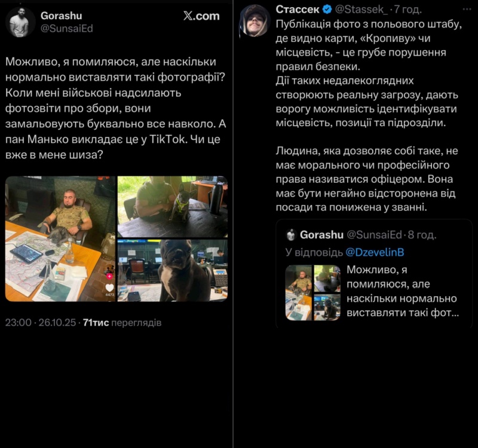Screen dimensions: 478x448
Task: Open quoted tweet's image collage thumbnail
Action: click(312, 293)
